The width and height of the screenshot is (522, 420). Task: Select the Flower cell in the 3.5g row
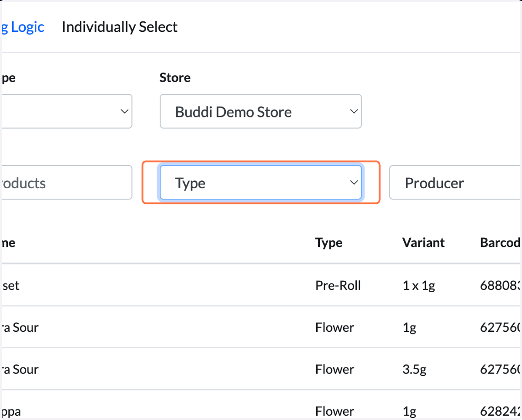[335, 369]
